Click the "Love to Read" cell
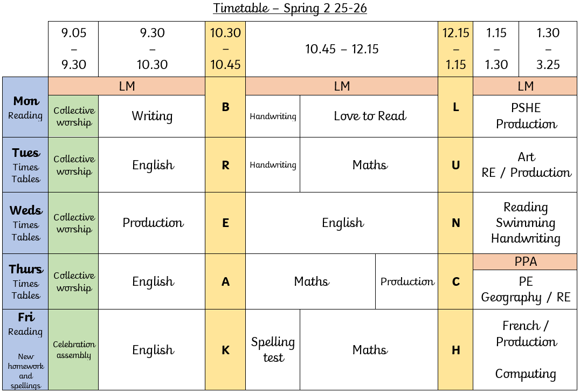Image resolution: width=580 pixels, height=392 pixels. tap(369, 116)
